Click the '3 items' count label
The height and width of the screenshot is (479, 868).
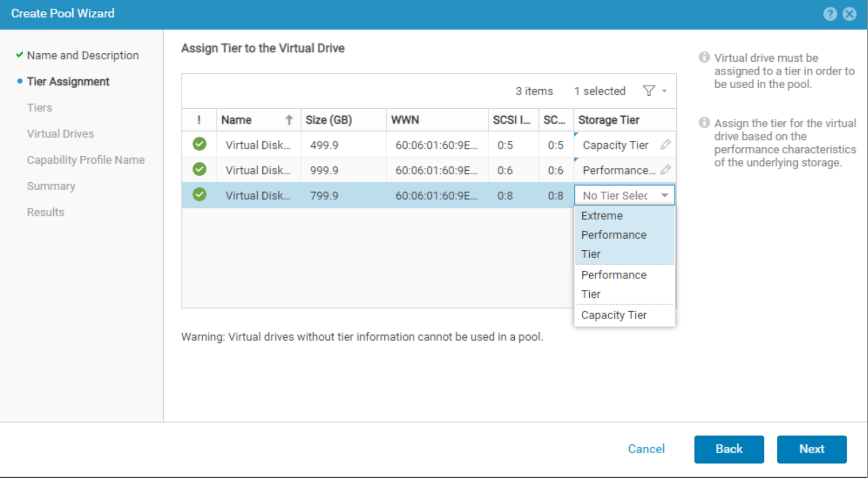coord(534,91)
